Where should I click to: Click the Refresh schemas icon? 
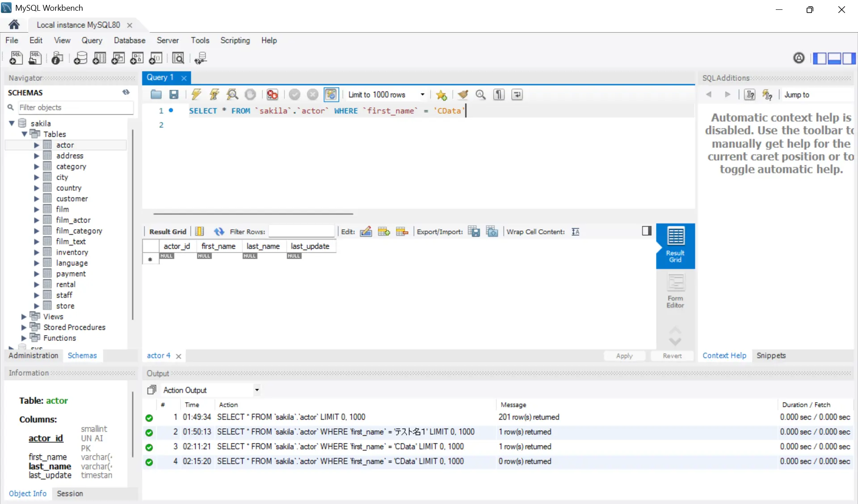126,92
